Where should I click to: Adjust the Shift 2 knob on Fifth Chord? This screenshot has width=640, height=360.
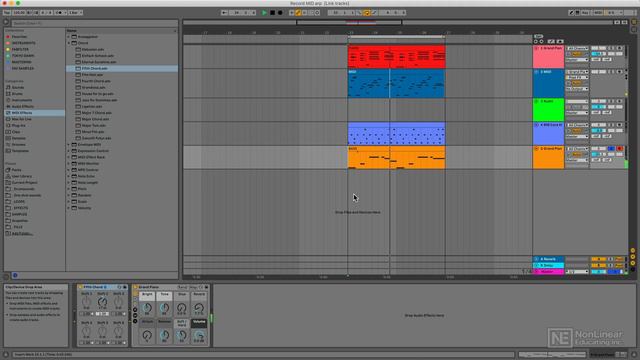(102, 302)
